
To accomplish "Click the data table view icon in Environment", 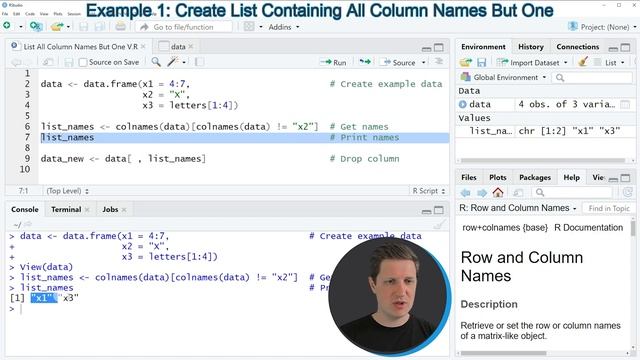I will (625, 104).
